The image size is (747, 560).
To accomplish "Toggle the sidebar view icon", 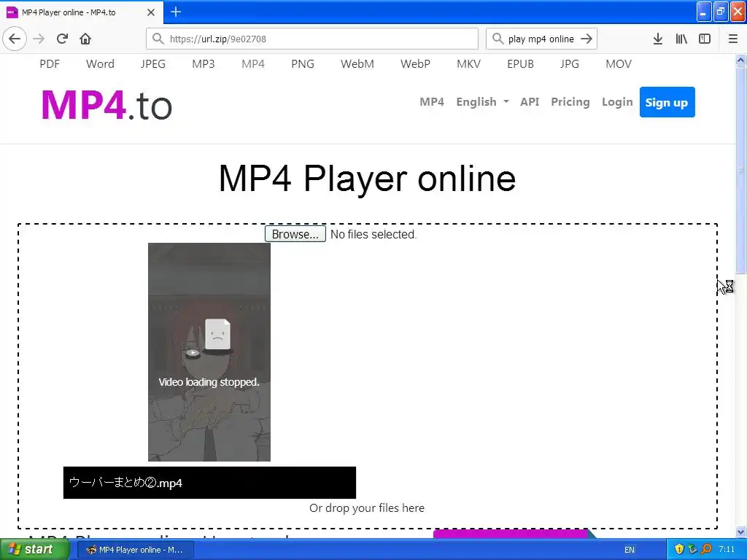I will point(705,39).
